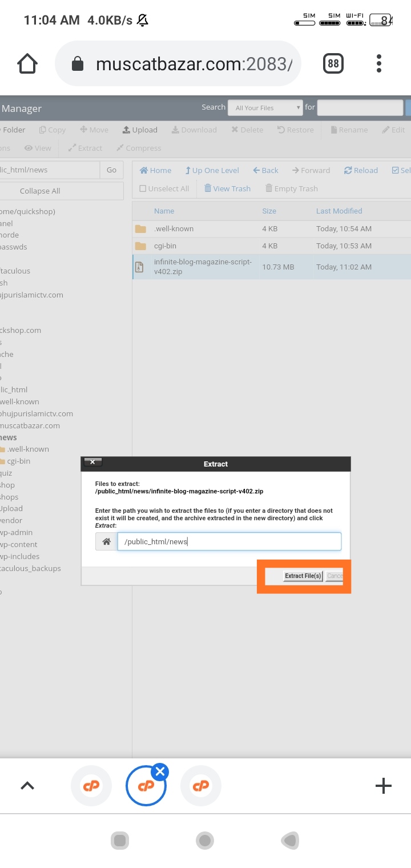Sort files by the Last Modified column

(339, 211)
